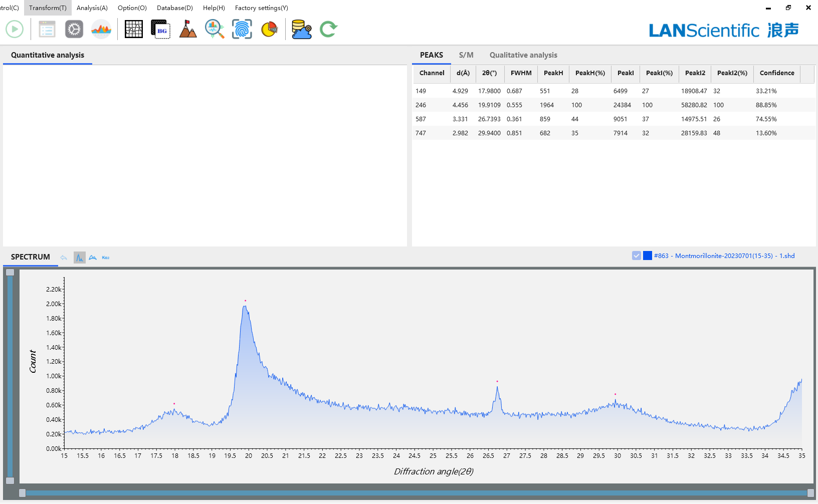The height and width of the screenshot is (504, 818).
Task: Select the peaks table row for channel 246
Action: coord(551,105)
